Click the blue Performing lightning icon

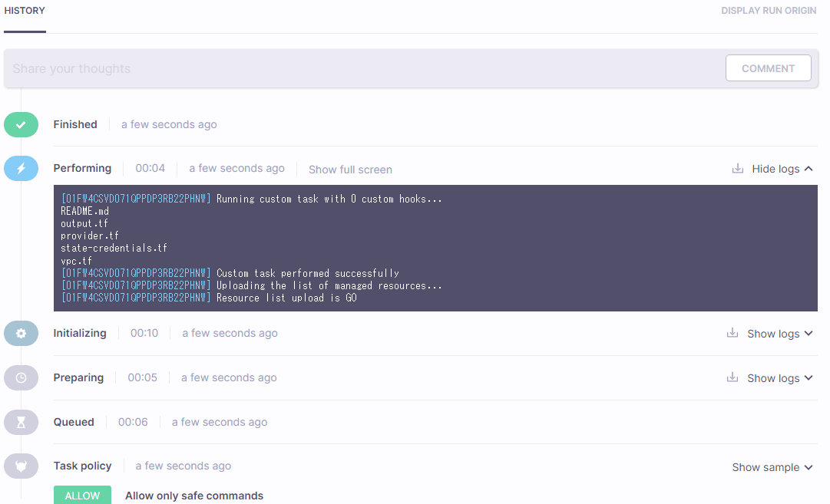[21, 169]
